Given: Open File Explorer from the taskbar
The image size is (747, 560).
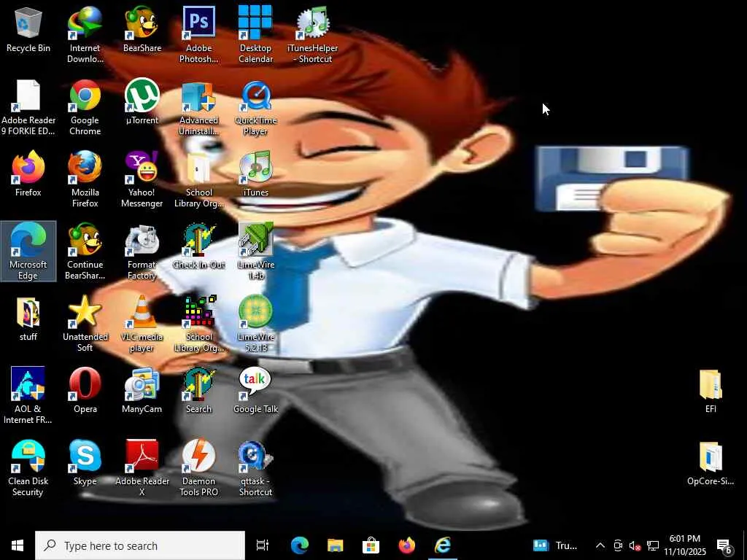Looking at the screenshot, I should pyautogui.click(x=336, y=545).
